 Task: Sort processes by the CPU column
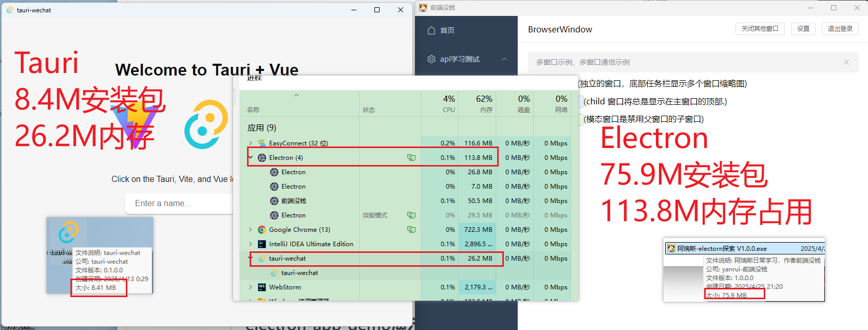[x=440, y=103]
